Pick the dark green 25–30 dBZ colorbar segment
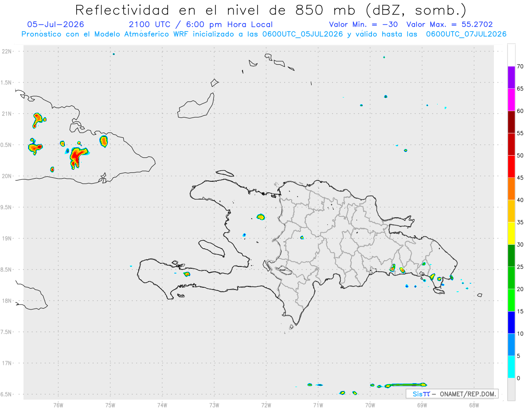The height and width of the screenshot is (411, 532). click(x=511, y=255)
